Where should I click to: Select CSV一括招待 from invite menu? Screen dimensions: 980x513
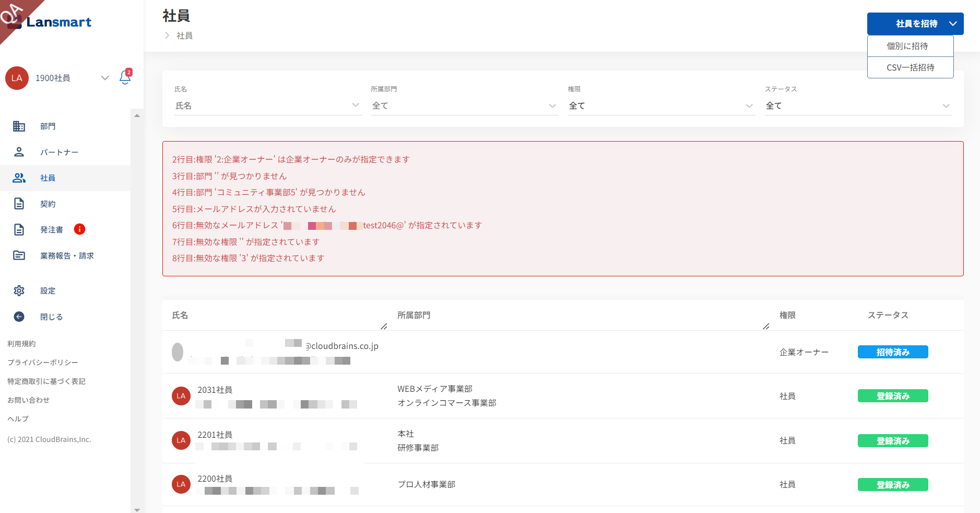(910, 67)
